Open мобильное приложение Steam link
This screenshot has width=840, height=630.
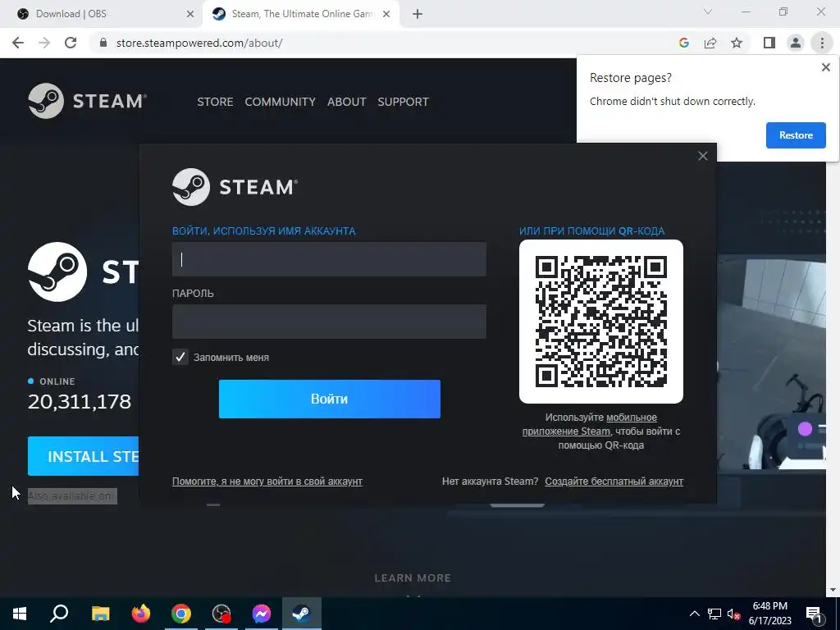click(589, 424)
